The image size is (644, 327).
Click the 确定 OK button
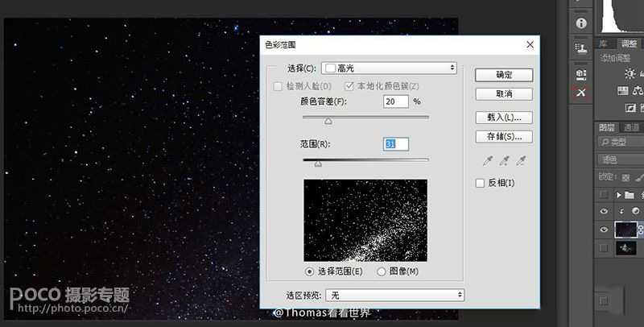(504, 75)
